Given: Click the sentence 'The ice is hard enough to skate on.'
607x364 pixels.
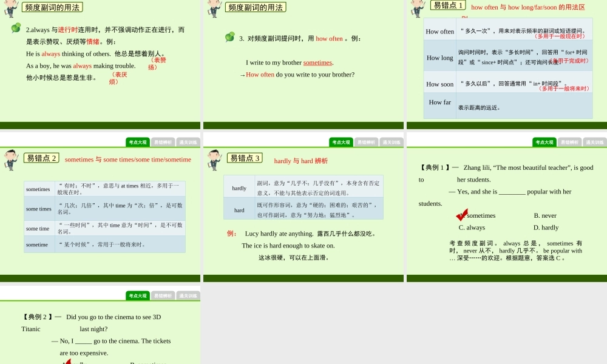Looking at the screenshot, I should tap(288, 246).
